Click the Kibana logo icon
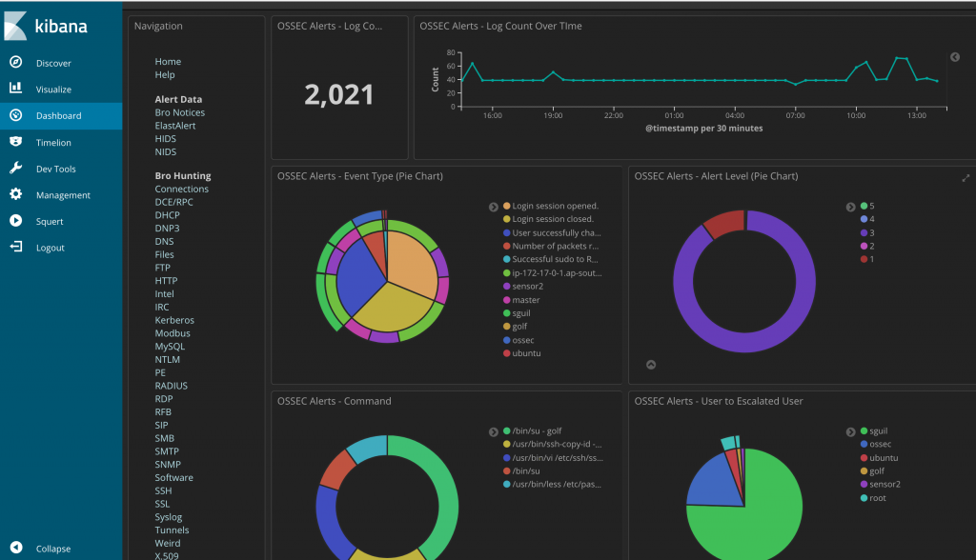Image resolution: width=976 pixels, height=560 pixels. (15, 26)
